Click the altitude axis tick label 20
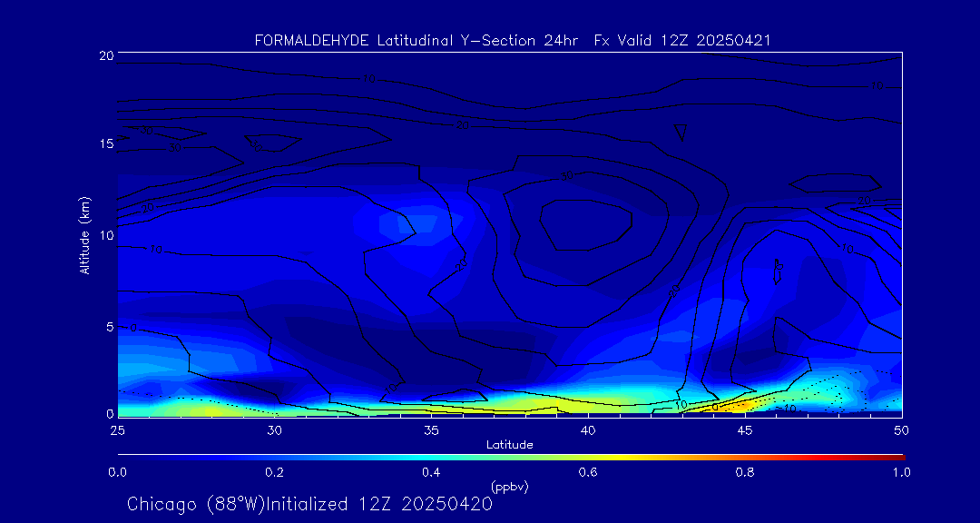 [x=105, y=55]
